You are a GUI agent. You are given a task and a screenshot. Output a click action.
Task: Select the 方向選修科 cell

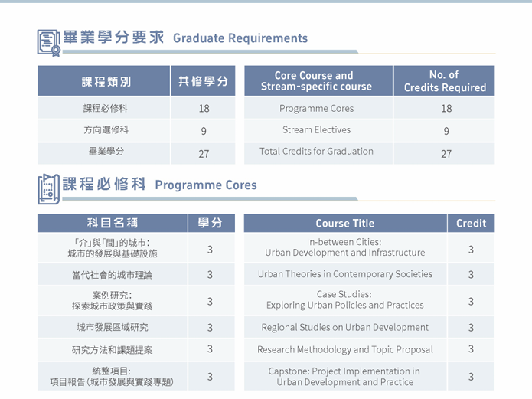(104, 130)
